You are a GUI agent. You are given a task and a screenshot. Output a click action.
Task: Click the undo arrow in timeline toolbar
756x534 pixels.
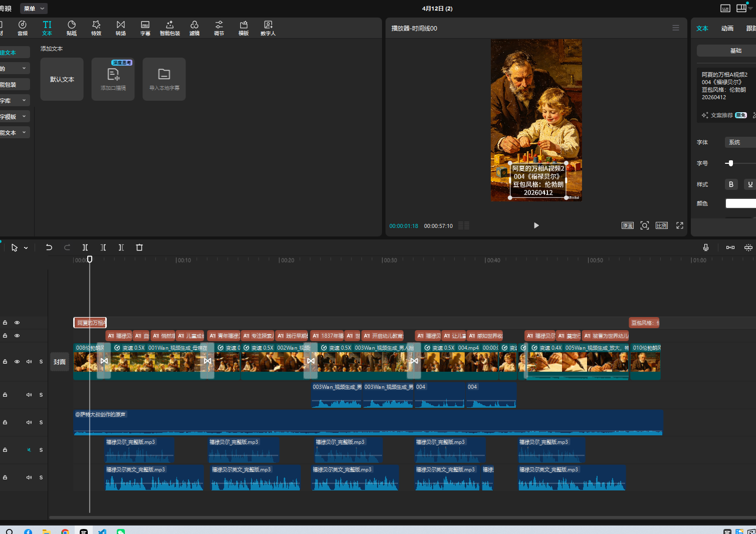point(49,247)
